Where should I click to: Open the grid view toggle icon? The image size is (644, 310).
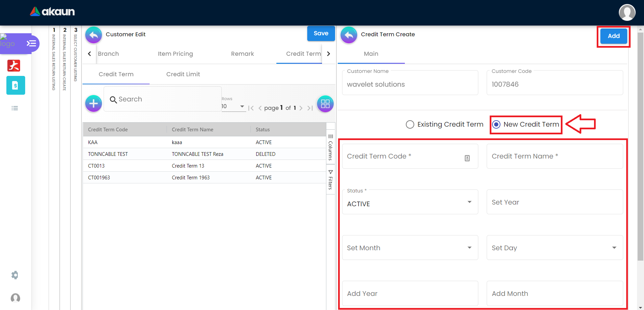click(x=325, y=104)
